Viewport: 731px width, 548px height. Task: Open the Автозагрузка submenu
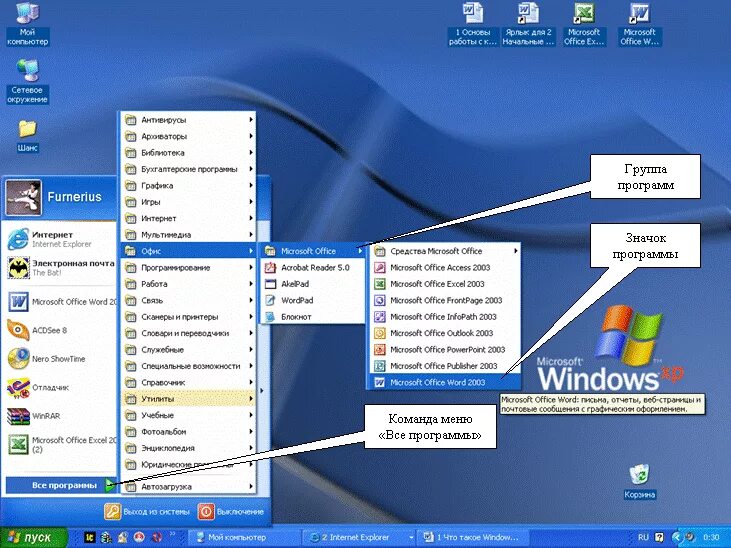coord(188,486)
